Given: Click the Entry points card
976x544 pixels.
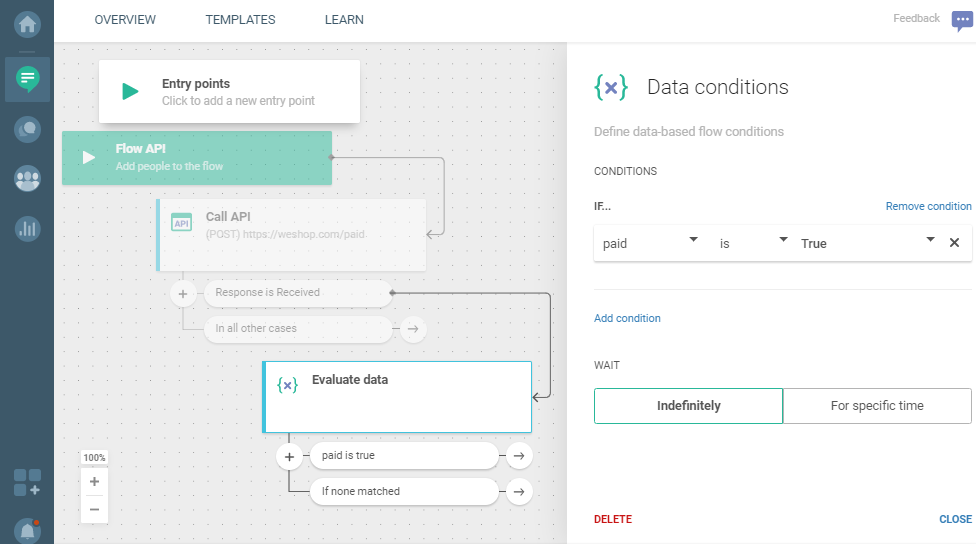Looking at the screenshot, I should 229,92.
